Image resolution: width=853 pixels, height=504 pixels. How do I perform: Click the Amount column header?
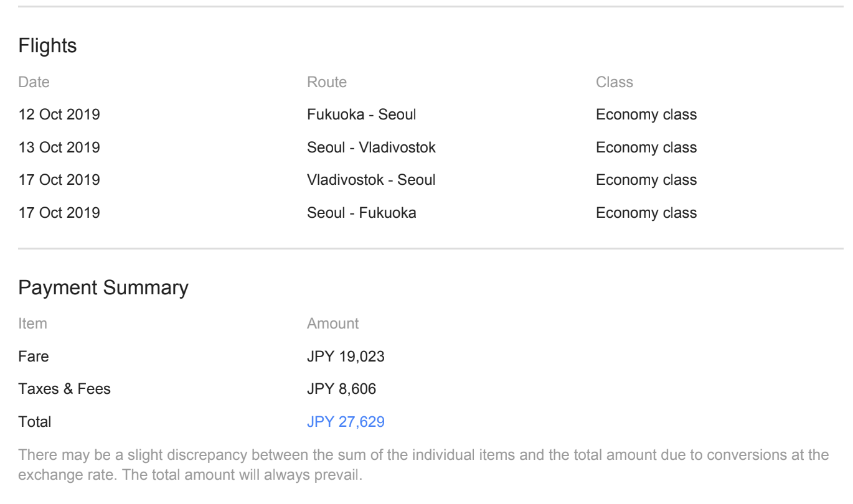tap(332, 324)
